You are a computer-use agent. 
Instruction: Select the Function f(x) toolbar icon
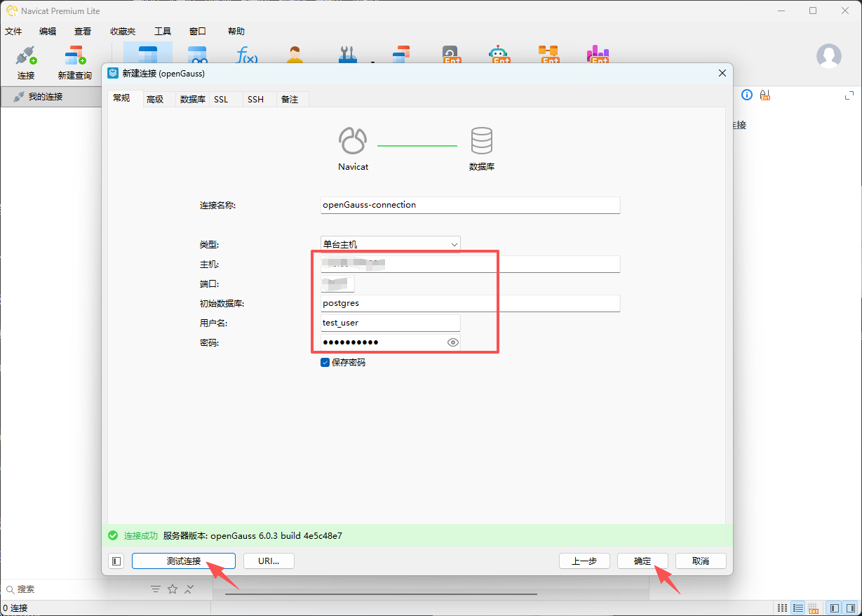click(x=246, y=55)
